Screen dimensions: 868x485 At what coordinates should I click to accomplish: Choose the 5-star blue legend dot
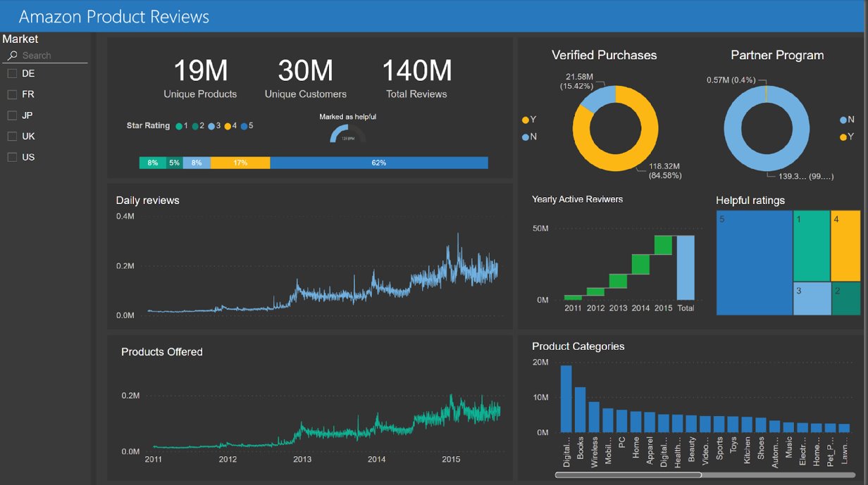point(244,126)
